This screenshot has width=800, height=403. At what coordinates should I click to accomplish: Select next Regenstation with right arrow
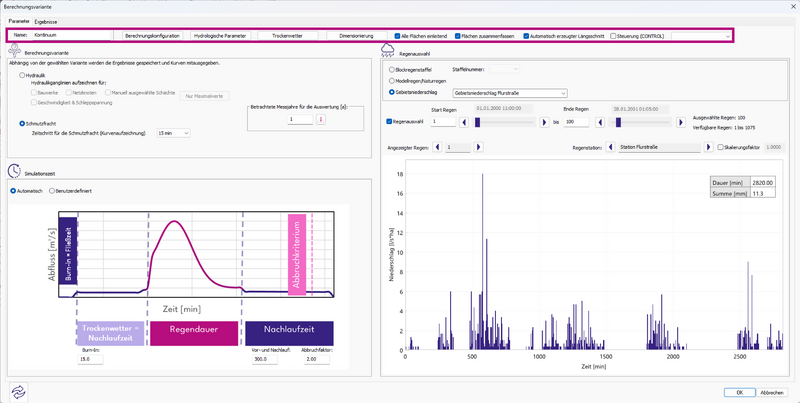[708, 147]
